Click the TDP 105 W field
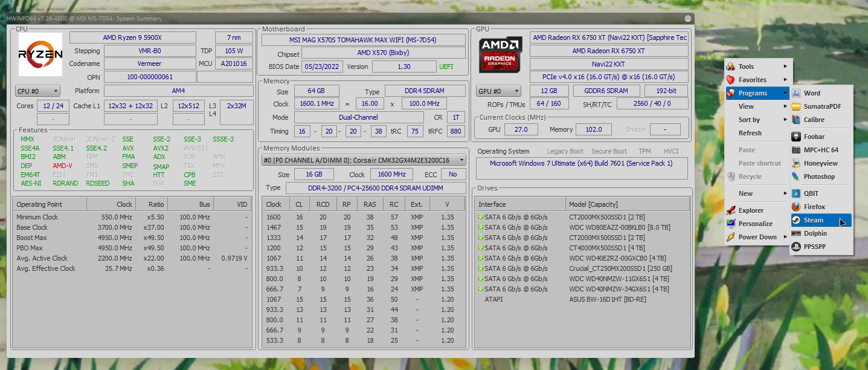Image resolution: width=868 pixels, height=370 pixels. [x=234, y=51]
